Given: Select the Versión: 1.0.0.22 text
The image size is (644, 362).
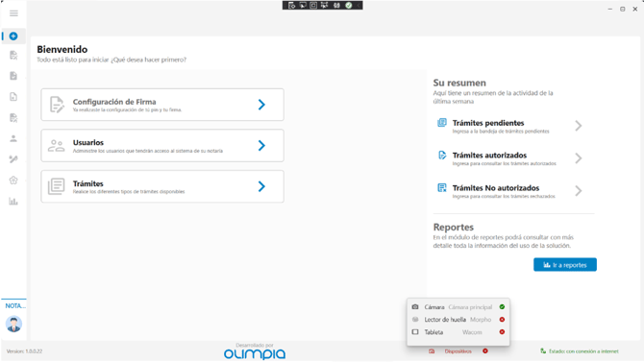Looking at the screenshot, I should (x=24, y=351).
